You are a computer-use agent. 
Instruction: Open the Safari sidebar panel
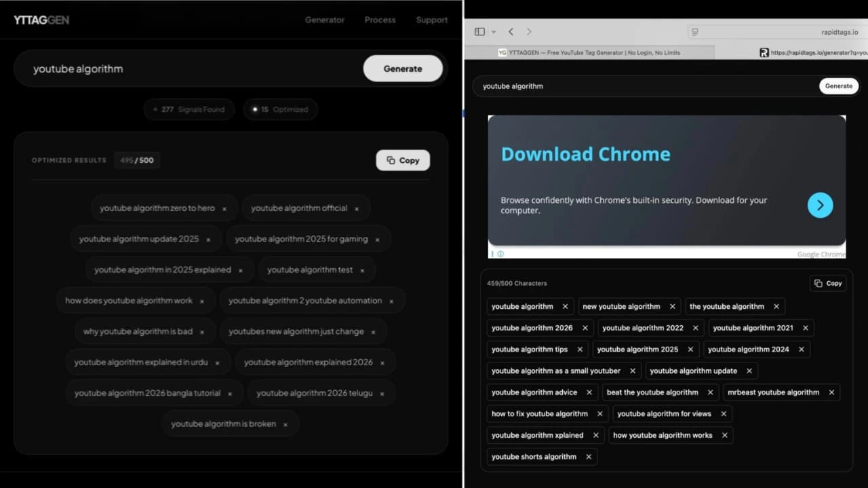point(479,31)
